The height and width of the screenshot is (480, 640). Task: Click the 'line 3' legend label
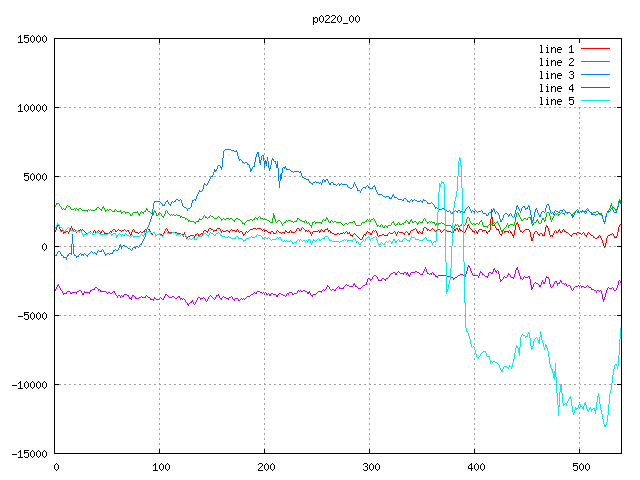pos(557,75)
